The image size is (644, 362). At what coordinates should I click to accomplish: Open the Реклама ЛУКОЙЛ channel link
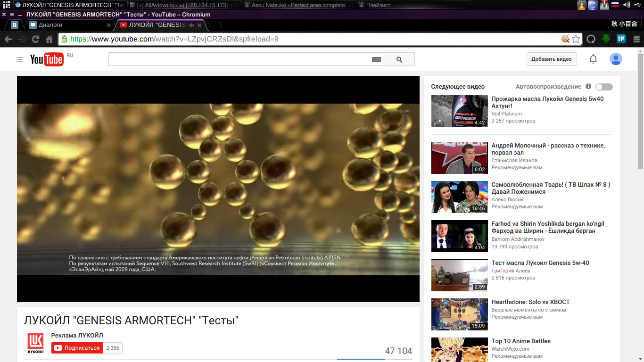click(x=77, y=336)
